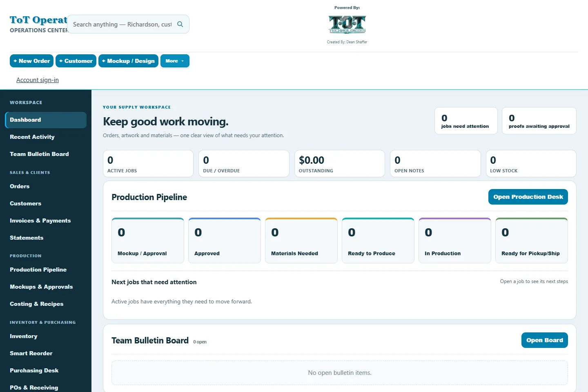This screenshot has height=392, width=588.
Task: Open the Open Notes stat card
Action: pyautogui.click(x=435, y=164)
